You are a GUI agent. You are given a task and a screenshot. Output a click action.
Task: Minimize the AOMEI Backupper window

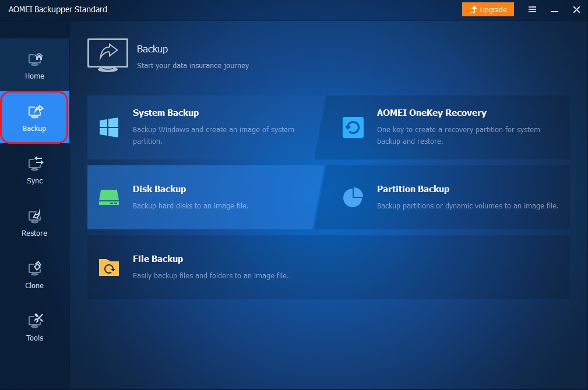pyautogui.click(x=554, y=10)
